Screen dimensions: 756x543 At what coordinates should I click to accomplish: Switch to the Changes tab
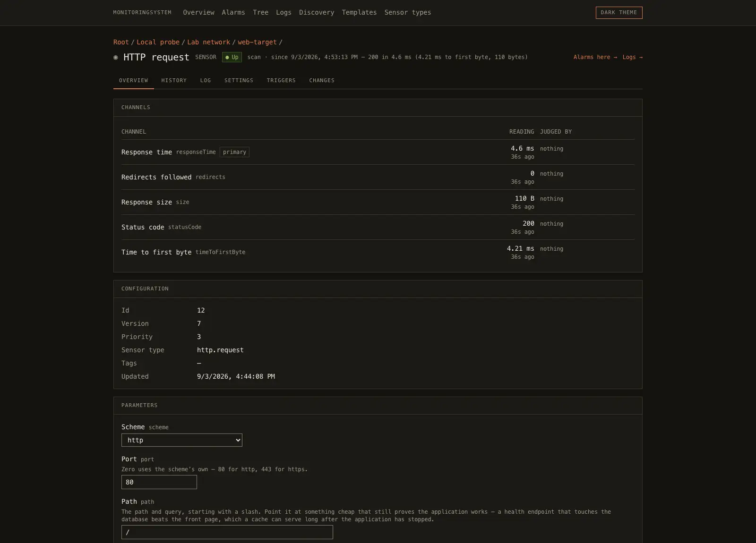[x=322, y=80]
